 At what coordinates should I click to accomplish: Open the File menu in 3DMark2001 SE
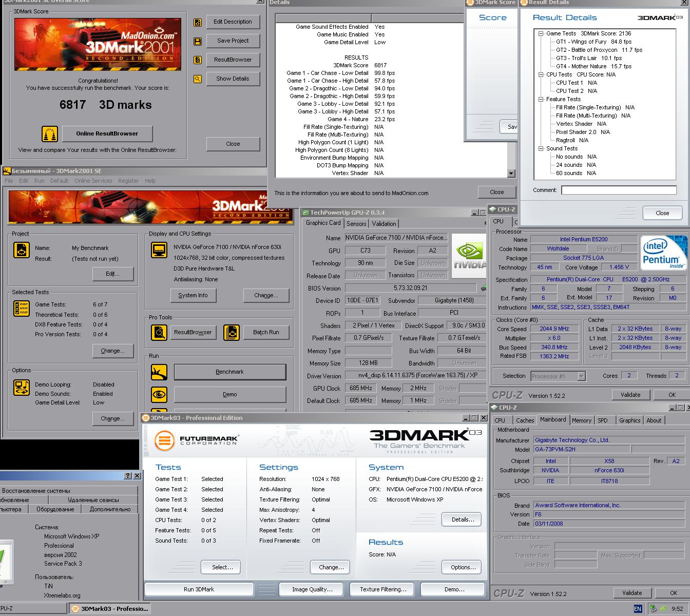click(9, 181)
